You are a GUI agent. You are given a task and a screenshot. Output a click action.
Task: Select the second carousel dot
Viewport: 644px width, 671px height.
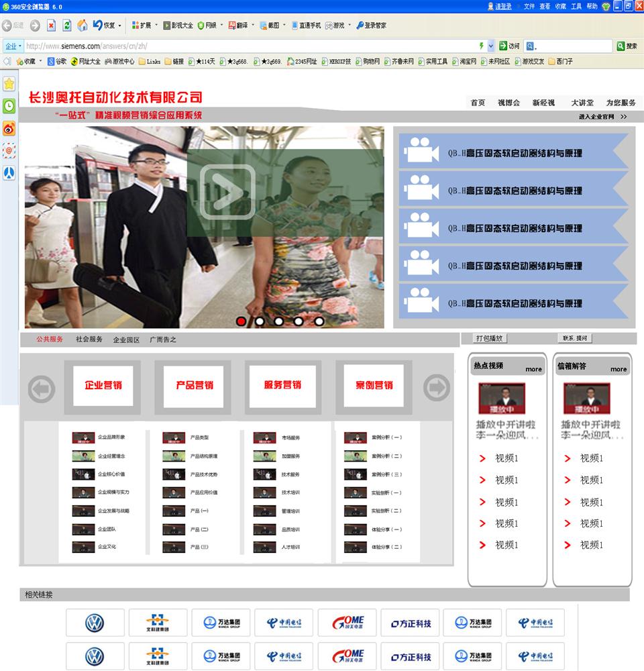tap(260, 321)
